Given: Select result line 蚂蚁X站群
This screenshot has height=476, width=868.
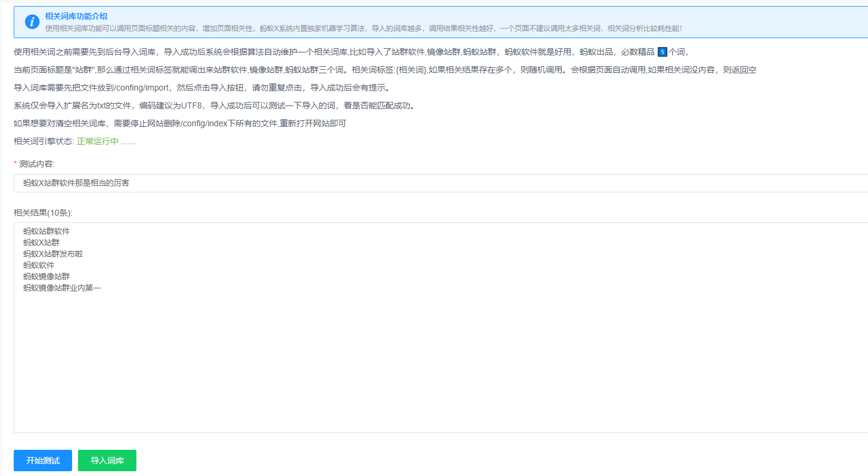Looking at the screenshot, I should pyautogui.click(x=42, y=242).
